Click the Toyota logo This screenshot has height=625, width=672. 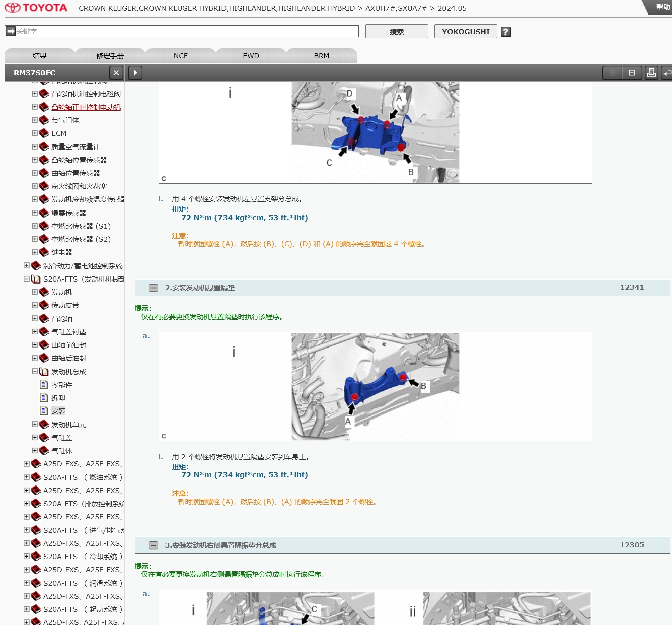pos(36,8)
